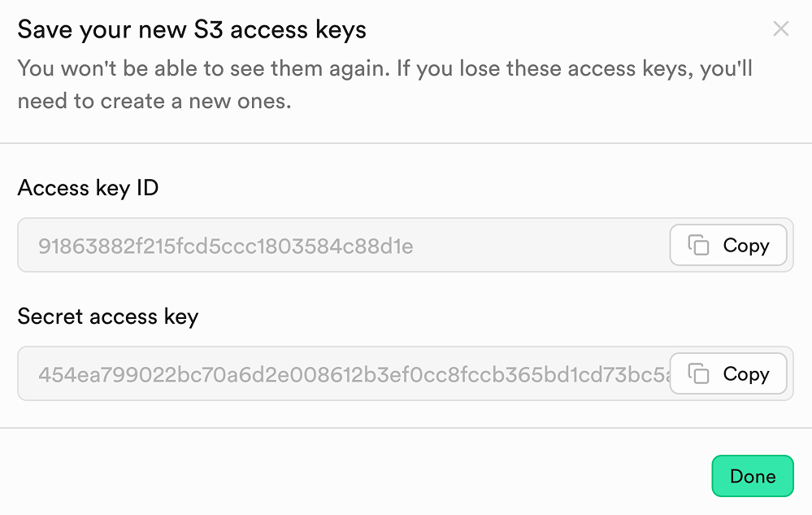Confirm key saving by clicking Done
The height and width of the screenshot is (515, 812).
tap(752, 476)
